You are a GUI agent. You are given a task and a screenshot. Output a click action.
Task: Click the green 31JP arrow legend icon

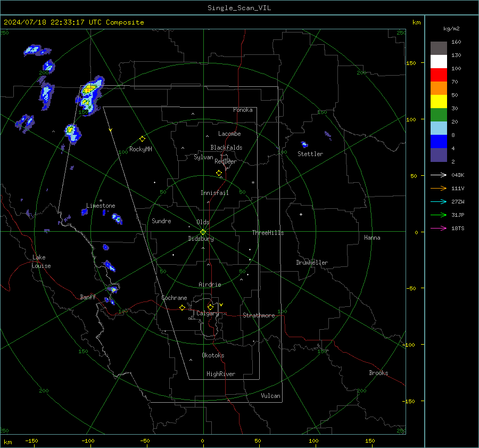[x=439, y=215]
